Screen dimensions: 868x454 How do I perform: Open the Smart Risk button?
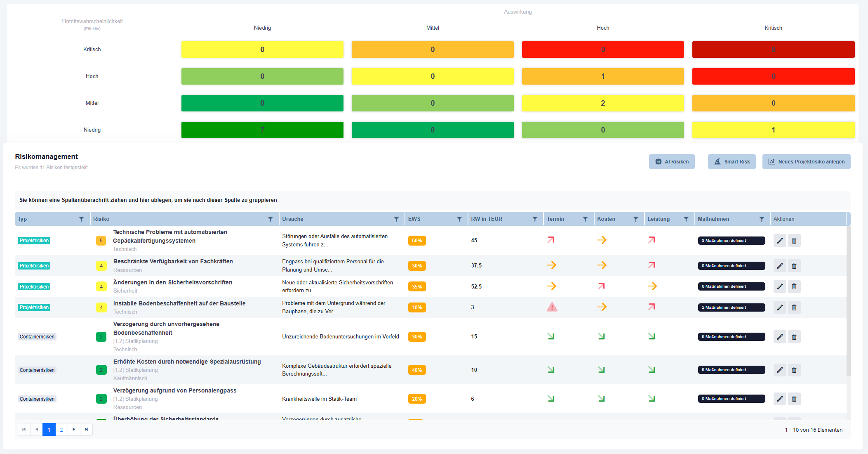732,162
